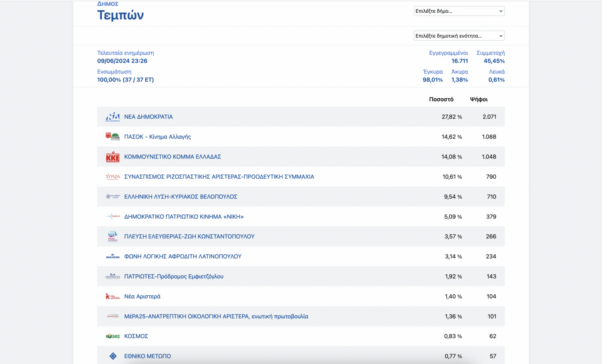Click the green KOSMOS party logo

coord(113,336)
